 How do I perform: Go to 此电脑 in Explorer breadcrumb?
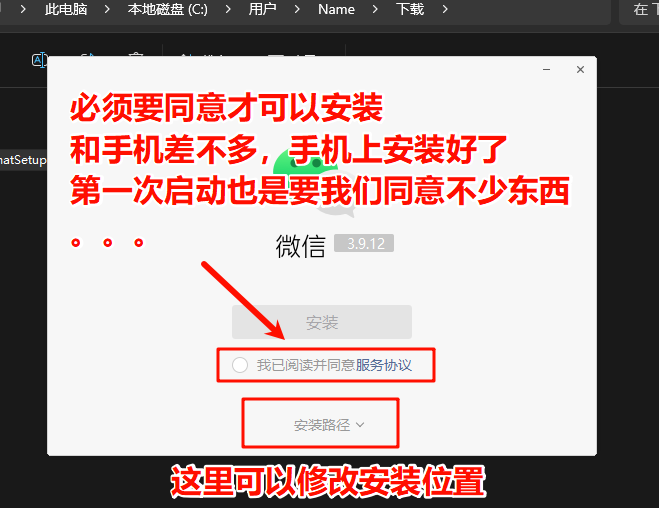click(x=66, y=9)
